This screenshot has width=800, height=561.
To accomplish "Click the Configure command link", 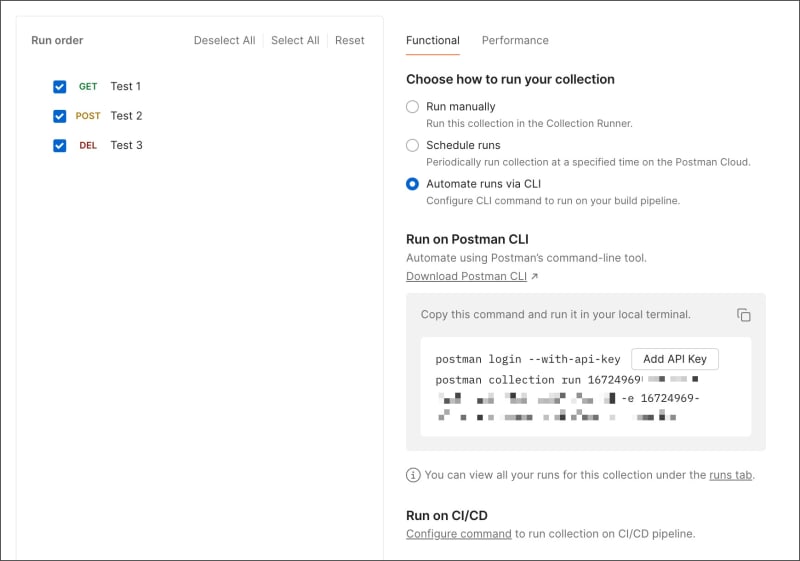I will pos(459,534).
